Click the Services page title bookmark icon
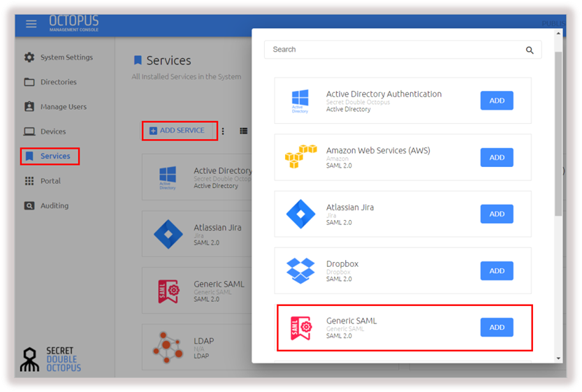 click(x=138, y=60)
